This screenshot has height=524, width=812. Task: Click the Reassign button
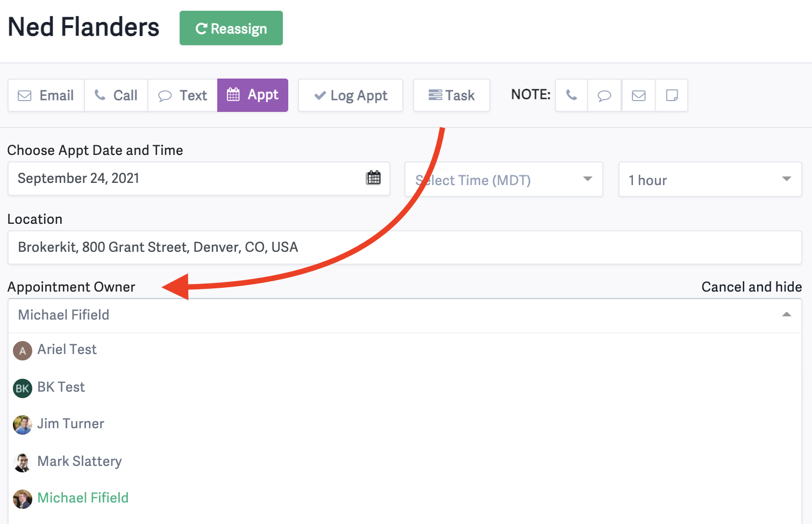point(231,28)
